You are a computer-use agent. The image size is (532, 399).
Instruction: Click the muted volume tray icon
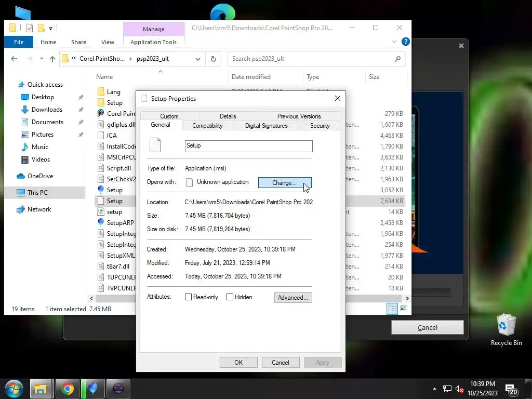[460, 389]
